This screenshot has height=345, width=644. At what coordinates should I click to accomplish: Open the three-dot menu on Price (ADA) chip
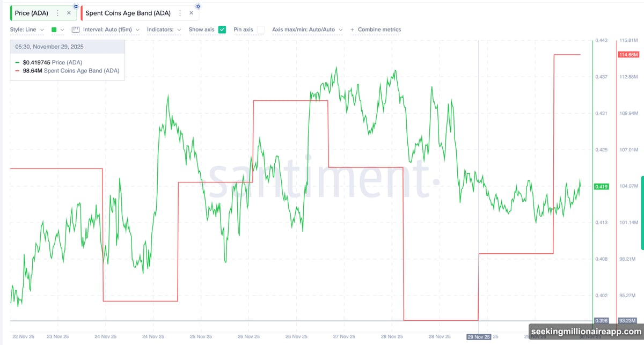coord(57,13)
